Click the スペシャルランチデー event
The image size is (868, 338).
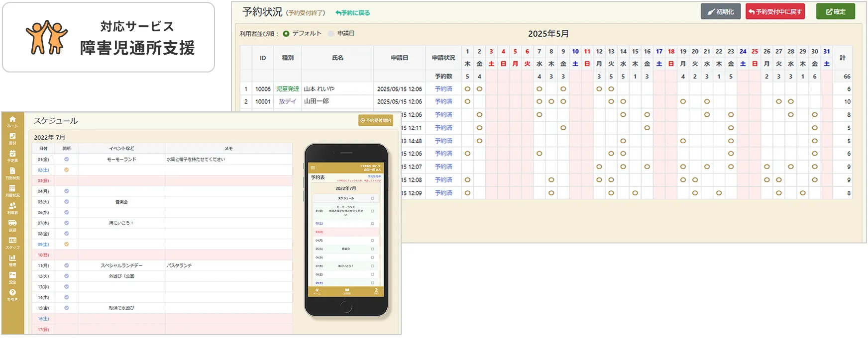point(121,265)
